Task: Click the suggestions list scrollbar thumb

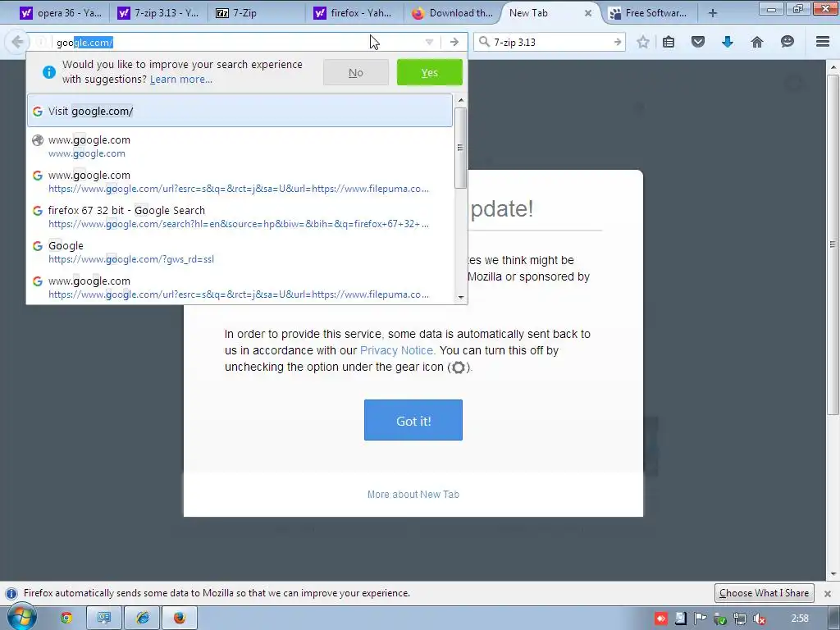Action: click(x=460, y=148)
